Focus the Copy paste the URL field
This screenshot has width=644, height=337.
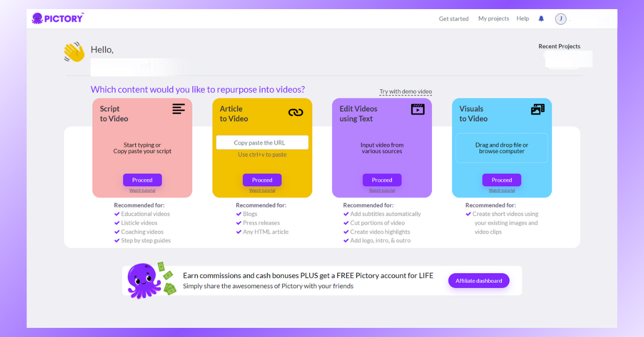click(262, 143)
